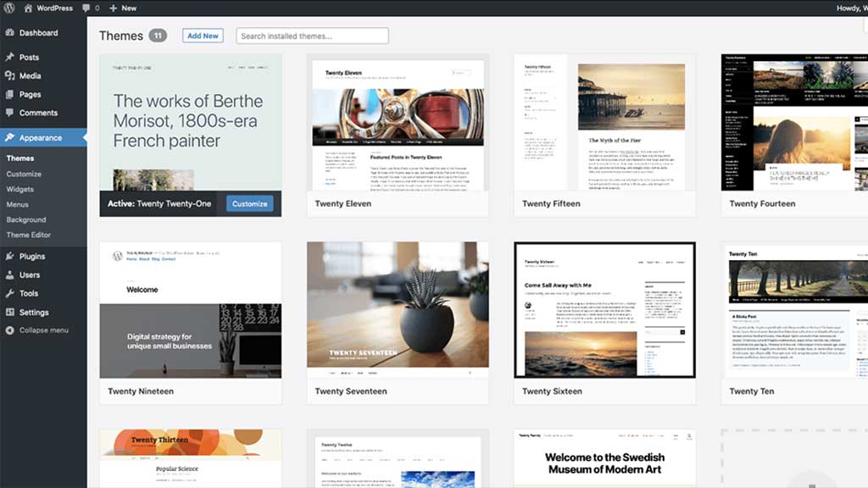
Task: Click the Users person icon
Action: [x=10, y=274]
